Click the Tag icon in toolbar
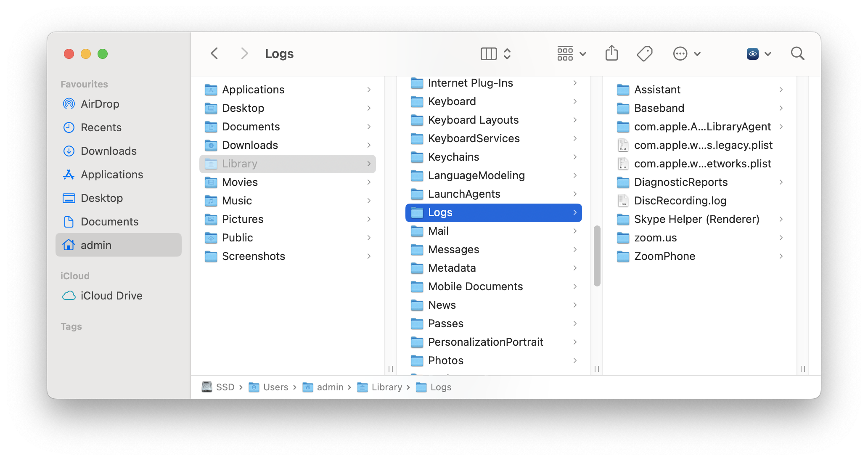Image resolution: width=868 pixels, height=461 pixels. click(x=644, y=53)
